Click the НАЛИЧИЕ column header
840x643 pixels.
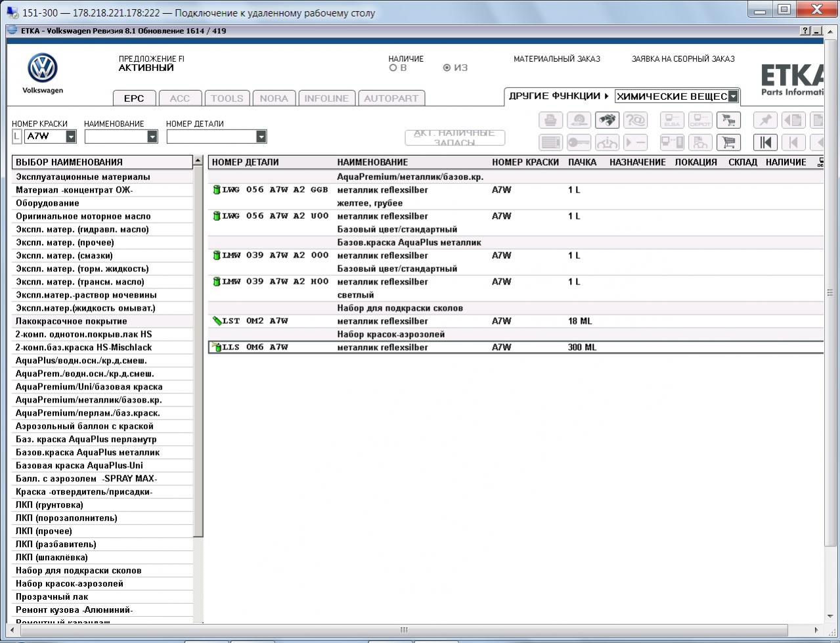pos(786,162)
